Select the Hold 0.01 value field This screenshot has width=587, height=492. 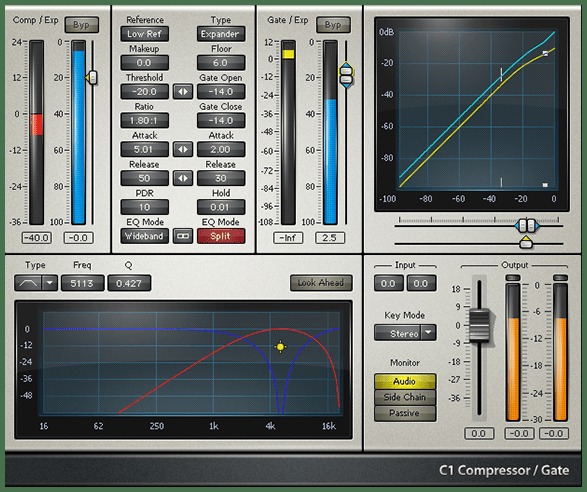pos(221,207)
